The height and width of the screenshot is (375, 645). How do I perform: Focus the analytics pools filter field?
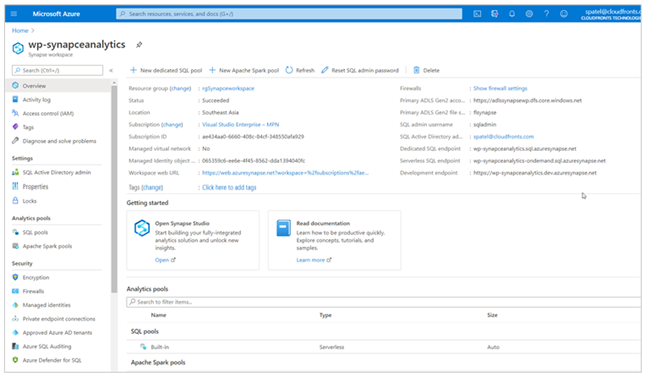(x=383, y=302)
